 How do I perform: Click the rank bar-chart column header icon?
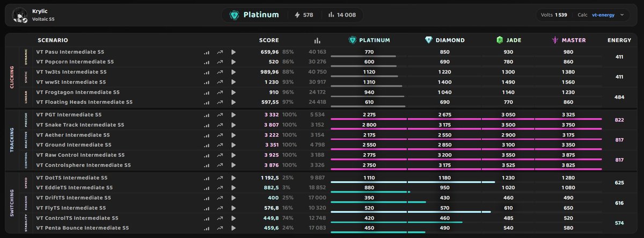click(317, 40)
